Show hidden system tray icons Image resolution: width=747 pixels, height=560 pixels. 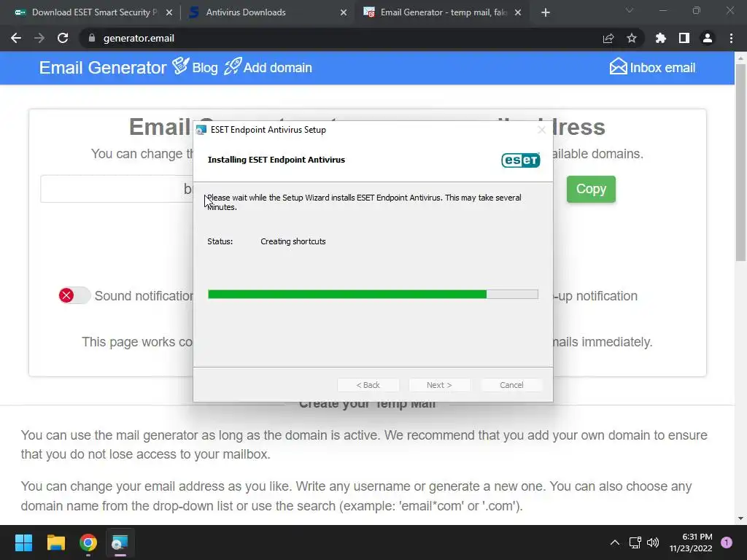pyautogui.click(x=615, y=542)
